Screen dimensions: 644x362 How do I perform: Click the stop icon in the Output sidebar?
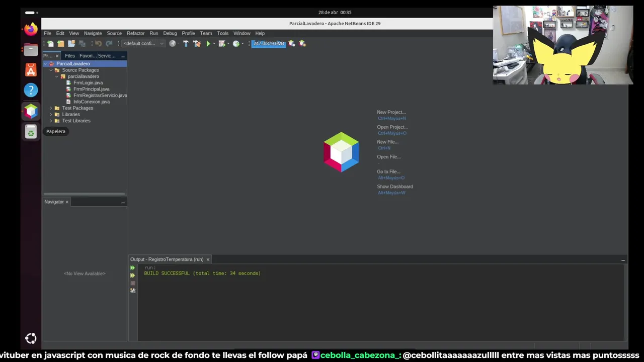[x=133, y=283]
